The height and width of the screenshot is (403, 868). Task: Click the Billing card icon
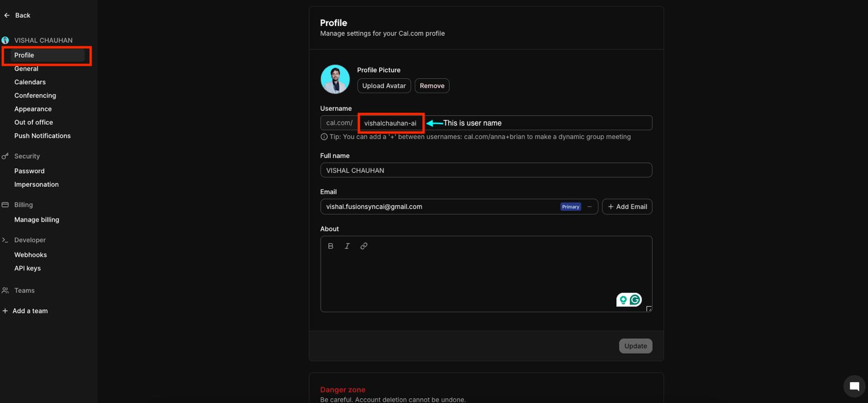[x=5, y=205]
